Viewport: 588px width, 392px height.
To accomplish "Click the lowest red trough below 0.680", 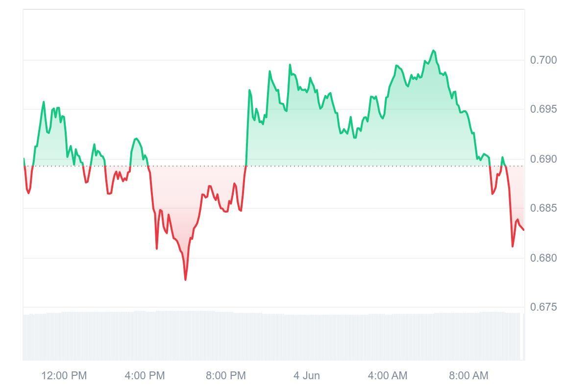I will tap(185, 279).
